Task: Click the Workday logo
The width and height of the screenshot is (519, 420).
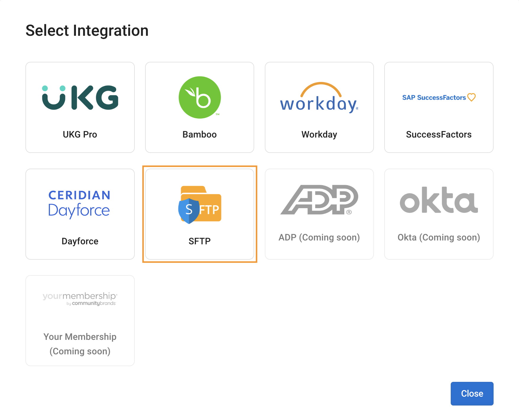Action: (319, 98)
